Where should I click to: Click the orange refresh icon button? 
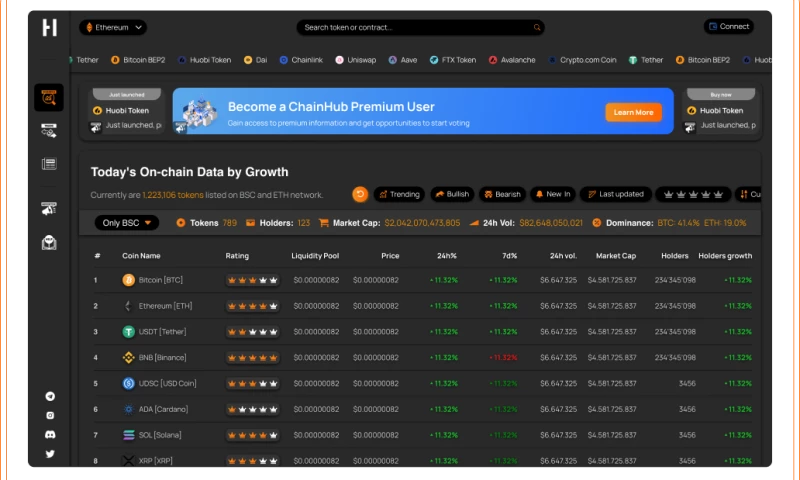pyautogui.click(x=360, y=194)
